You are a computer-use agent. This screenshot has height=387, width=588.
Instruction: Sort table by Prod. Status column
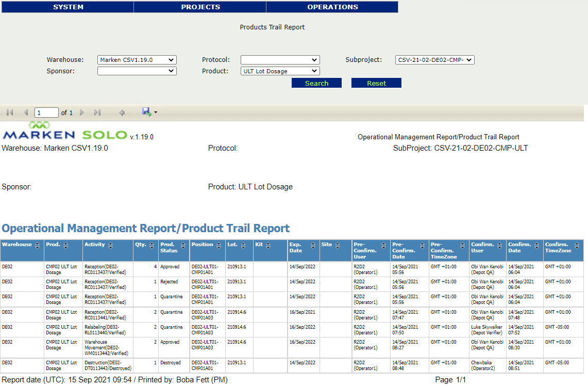(x=183, y=246)
